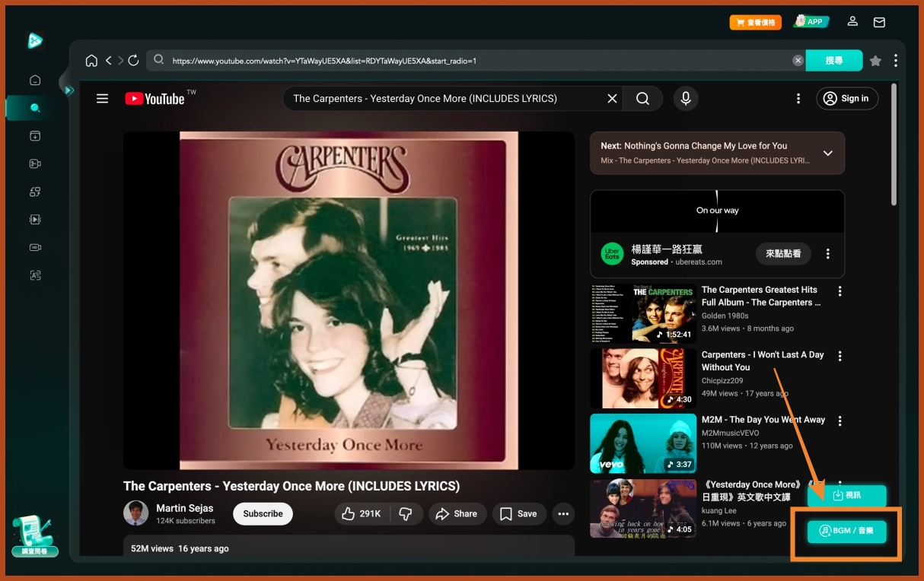This screenshot has height=581, width=924.
Task: Open more actions below the video
Action: (563, 514)
